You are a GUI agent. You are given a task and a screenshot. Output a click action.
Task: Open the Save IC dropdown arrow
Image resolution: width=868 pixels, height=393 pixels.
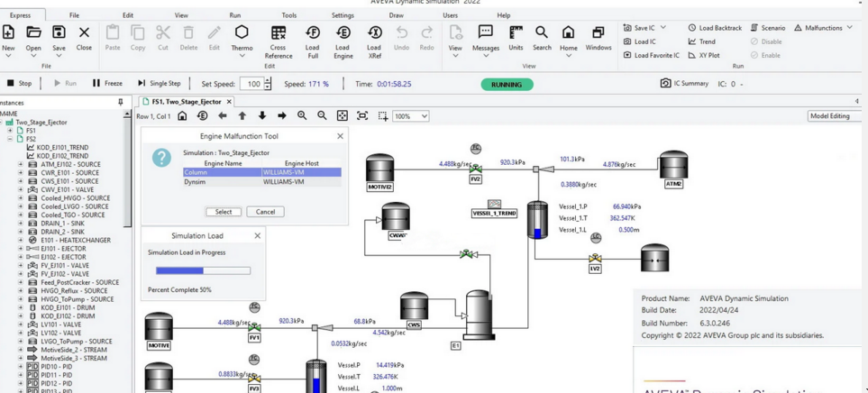[x=663, y=28]
